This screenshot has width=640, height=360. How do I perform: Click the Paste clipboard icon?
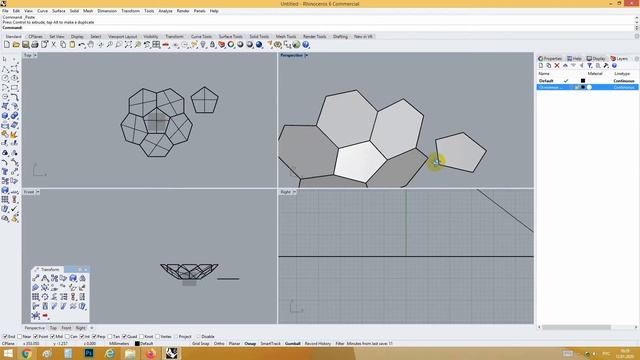point(72,45)
